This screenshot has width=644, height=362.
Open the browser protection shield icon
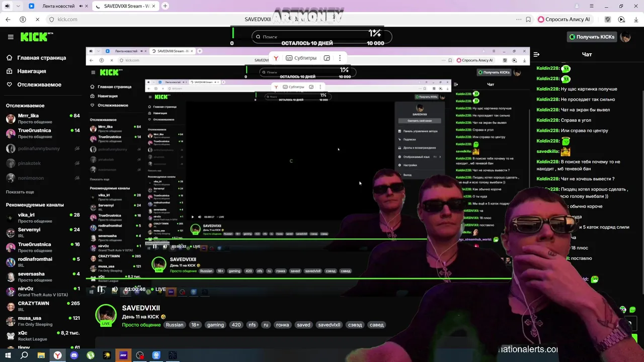(x=608, y=20)
